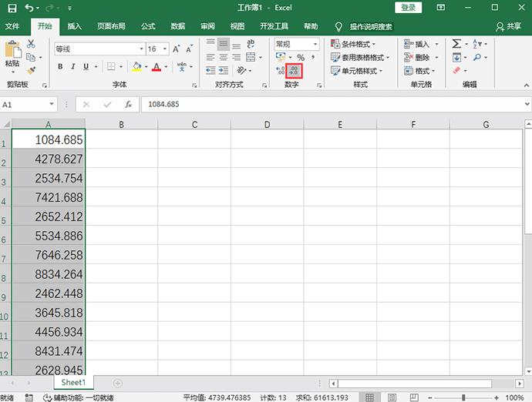Increase the font size with large A
Image resolution: width=532 pixels, height=402 pixels.
[176, 49]
